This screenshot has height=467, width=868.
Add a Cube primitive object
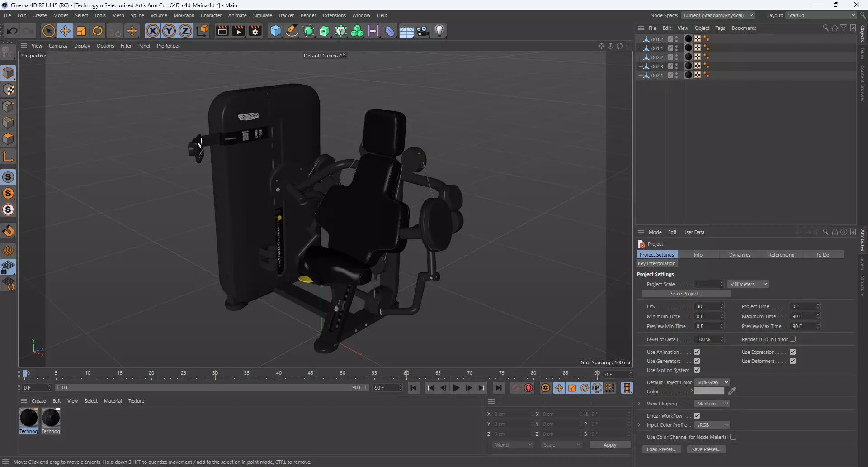pos(275,31)
